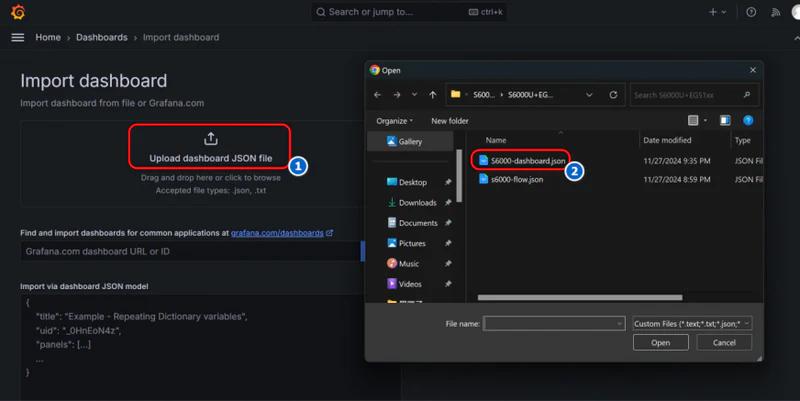Click pin icon next to Downloads
800x401 pixels.
448,203
